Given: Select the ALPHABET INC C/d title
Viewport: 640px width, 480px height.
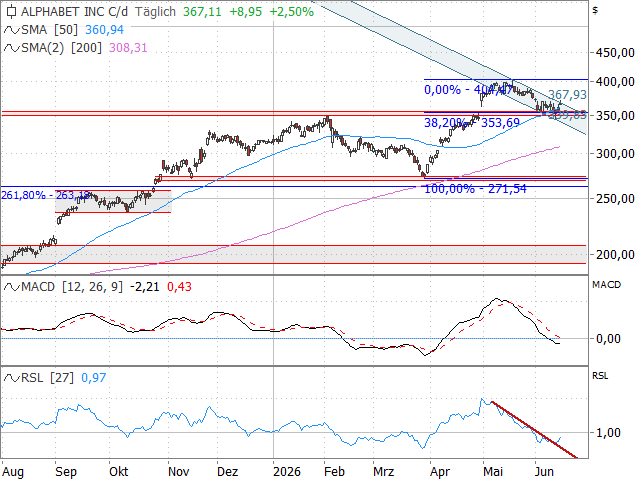Looking at the screenshot, I should pyautogui.click(x=74, y=11).
